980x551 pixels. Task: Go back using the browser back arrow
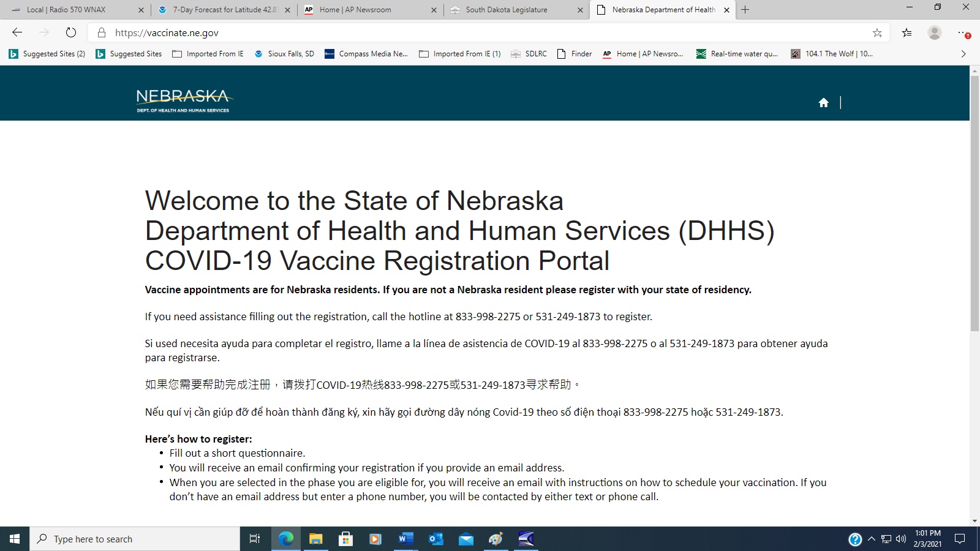coord(17,33)
